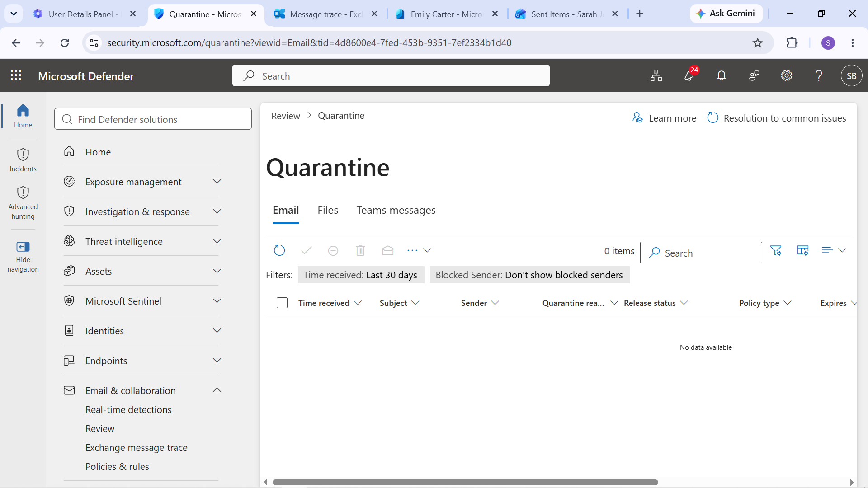Refresh the quarantine list
This screenshot has height=488, width=868.
tap(279, 250)
